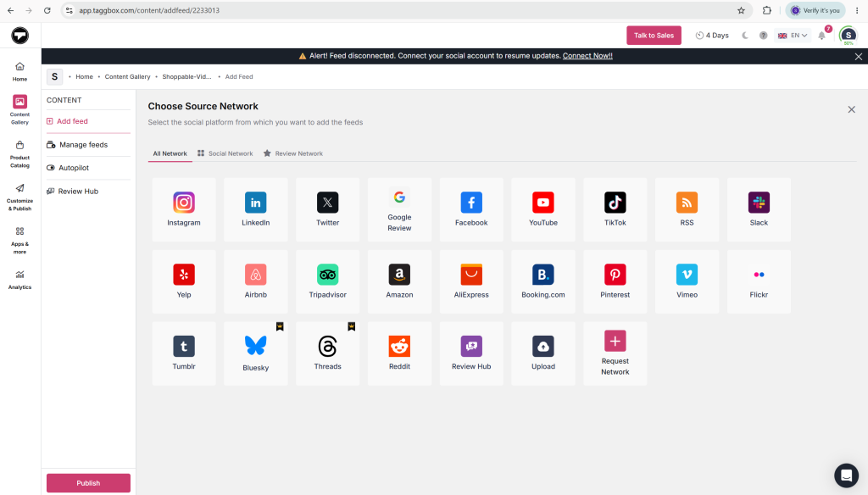Click the Talk to Sales button
Viewport: 868px width, 495px height.
[654, 36]
